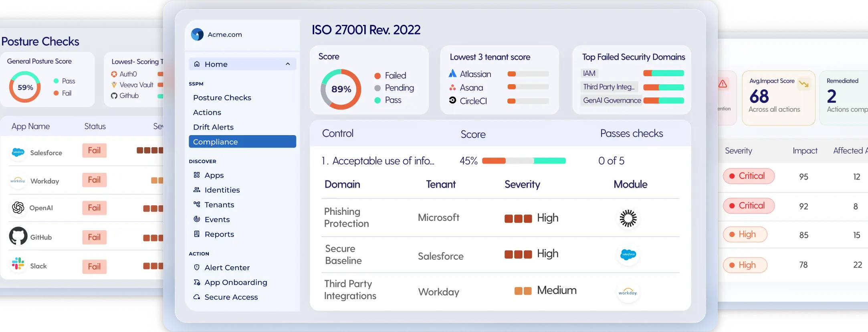
Task: Click the Passes checks column header
Action: click(x=632, y=134)
